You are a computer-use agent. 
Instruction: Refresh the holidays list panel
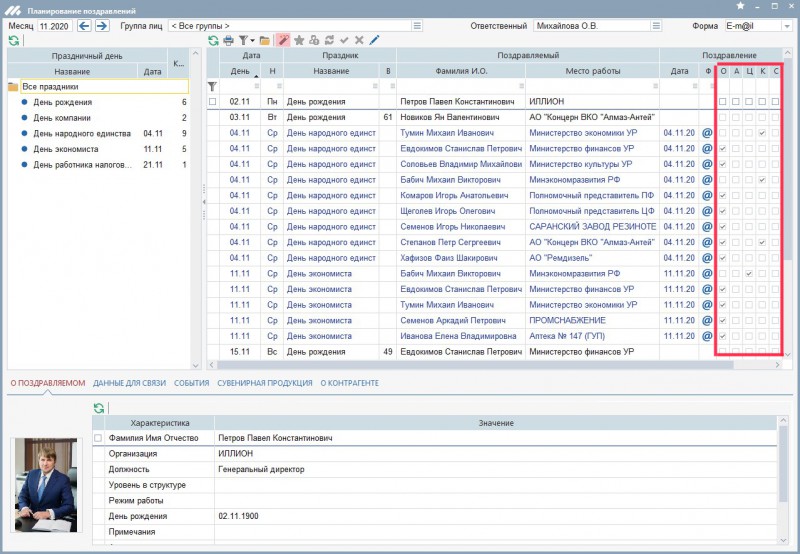point(14,41)
